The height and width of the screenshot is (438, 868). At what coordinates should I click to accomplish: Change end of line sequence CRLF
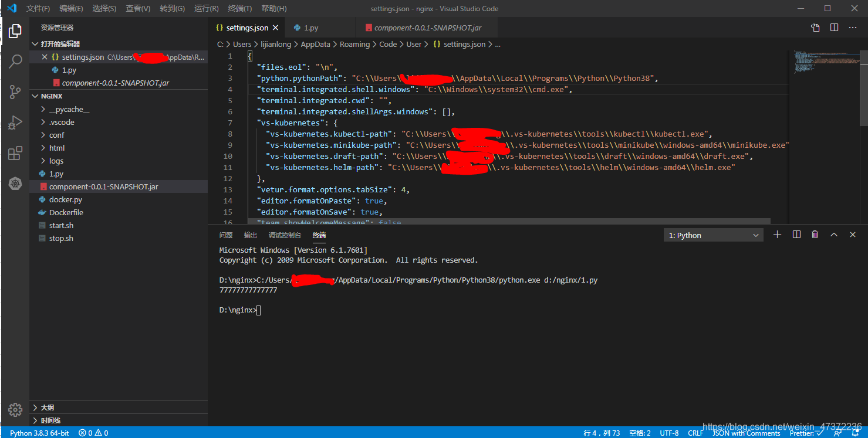[x=695, y=433]
